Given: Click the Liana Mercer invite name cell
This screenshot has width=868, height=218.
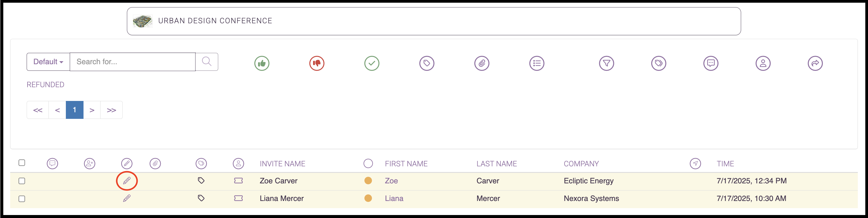Looking at the screenshot, I should coord(282,199).
